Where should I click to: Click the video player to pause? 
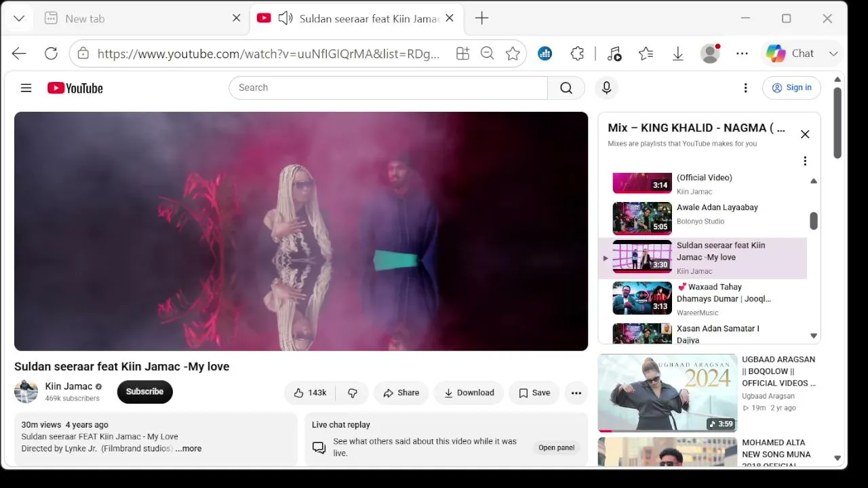301,231
